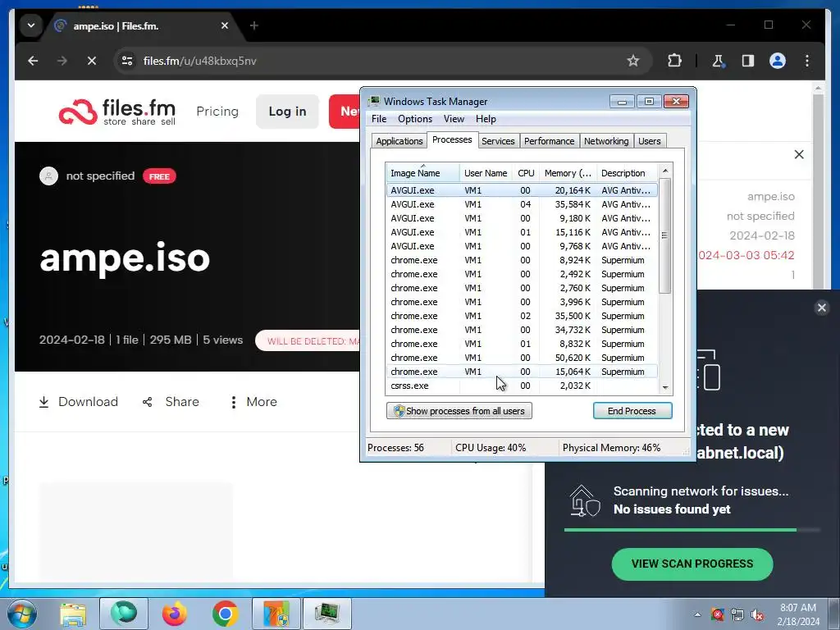
Task: Open Chrome from the taskbar
Action: (225, 614)
